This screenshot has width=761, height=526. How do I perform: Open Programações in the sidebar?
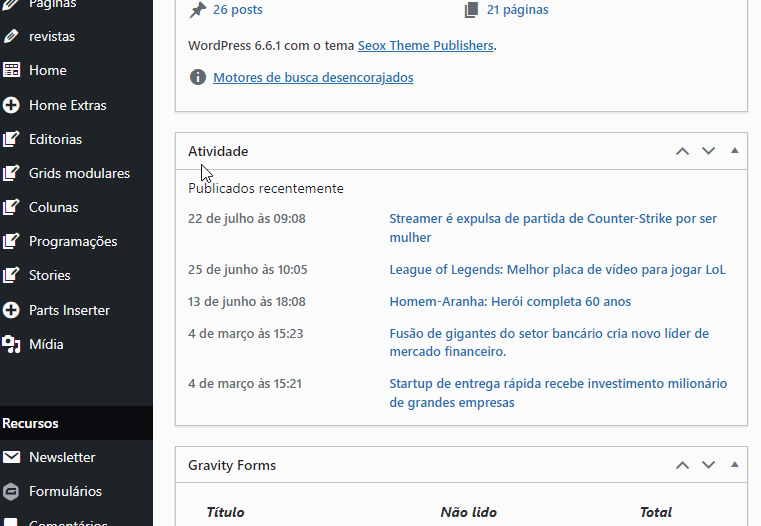coord(73,241)
